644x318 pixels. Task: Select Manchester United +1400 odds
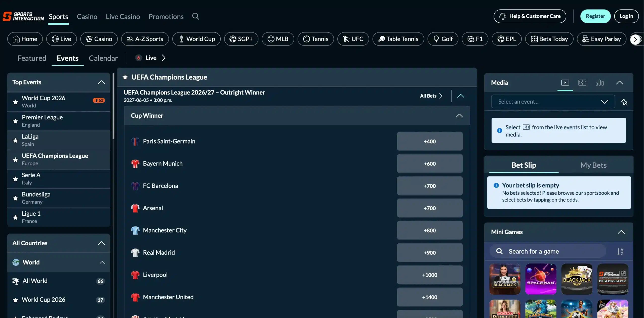click(x=430, y=297)
